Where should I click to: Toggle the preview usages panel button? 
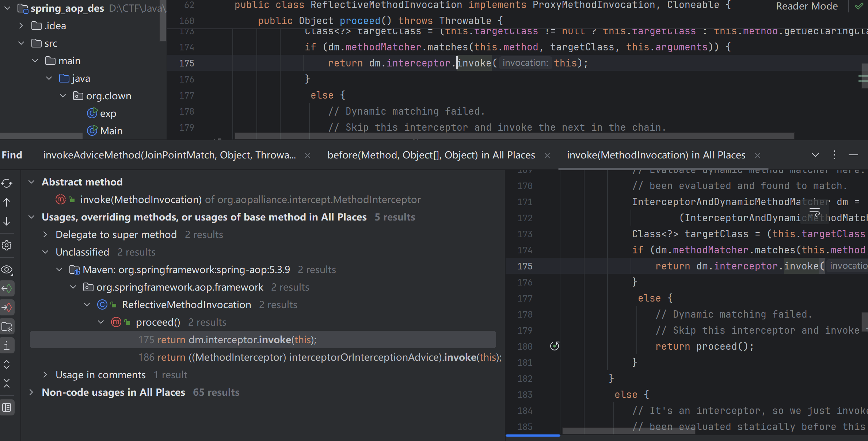[7, 407]
